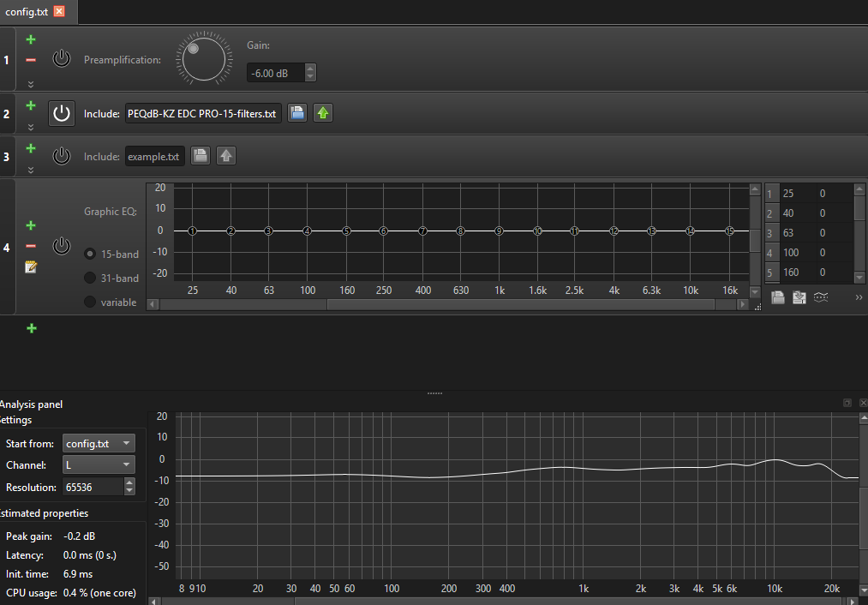
Task: Click the import icon below EQ band table
Action: 799,297
